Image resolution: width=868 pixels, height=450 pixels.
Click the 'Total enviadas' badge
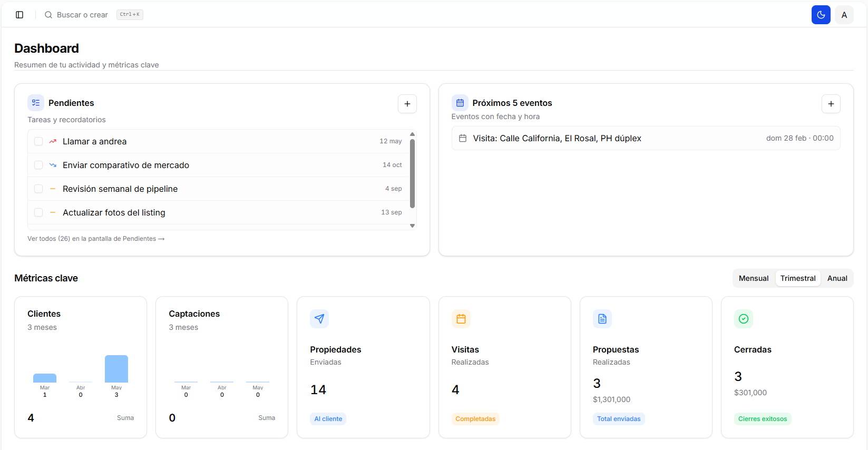[619, 419]
